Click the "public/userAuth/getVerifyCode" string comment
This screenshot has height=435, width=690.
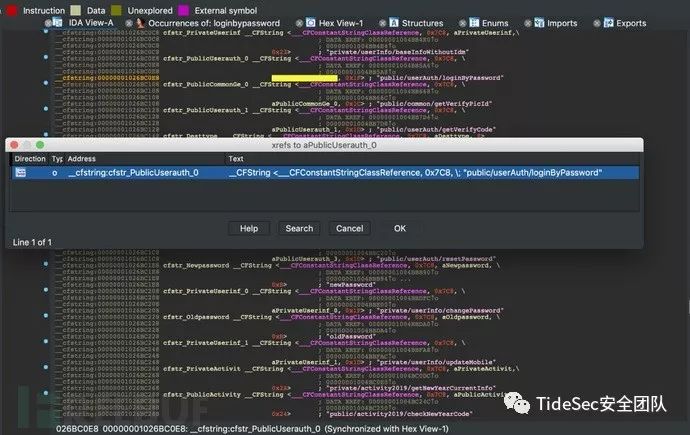point(437,130)
